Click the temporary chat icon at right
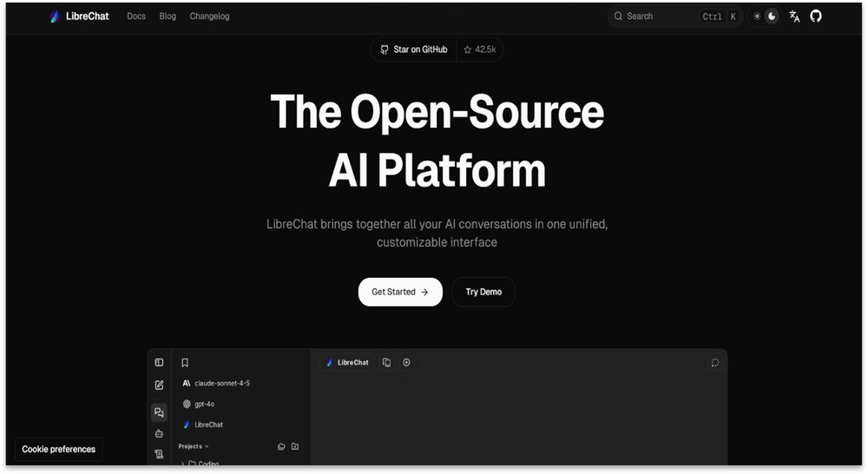Screen dimensions: 868x474 (x=714, y=363)
